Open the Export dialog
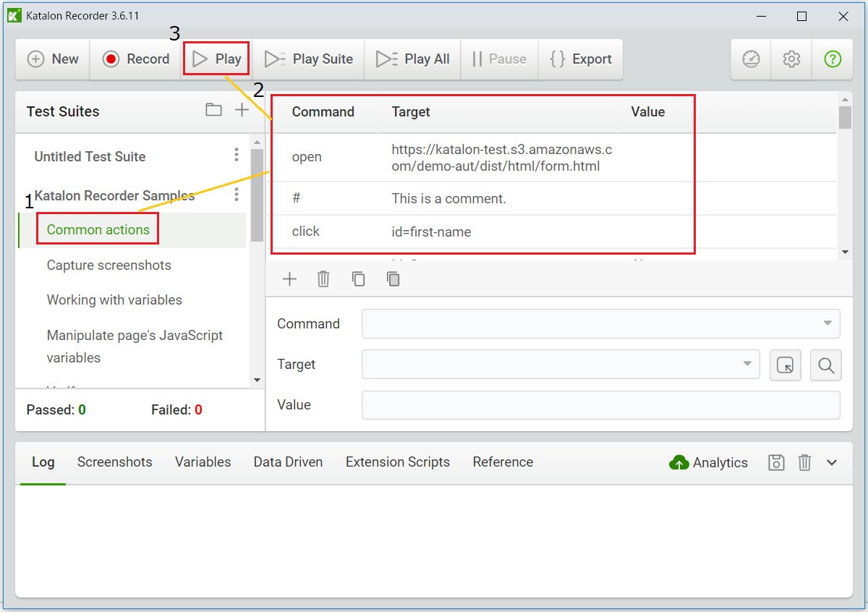Image resolution: width=868 pixels, height=612 pixels. pyautogui.click(x=580, y=59)
